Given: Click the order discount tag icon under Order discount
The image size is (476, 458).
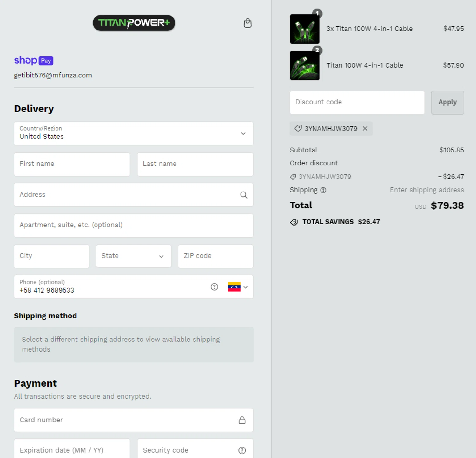Looking at the screenshot, I should point(293,177).
